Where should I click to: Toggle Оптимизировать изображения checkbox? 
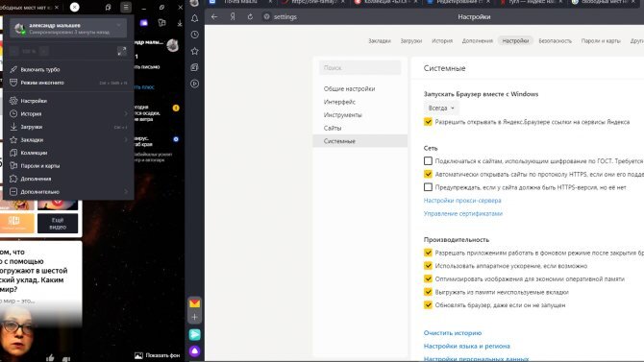click(x=428, y=279)
